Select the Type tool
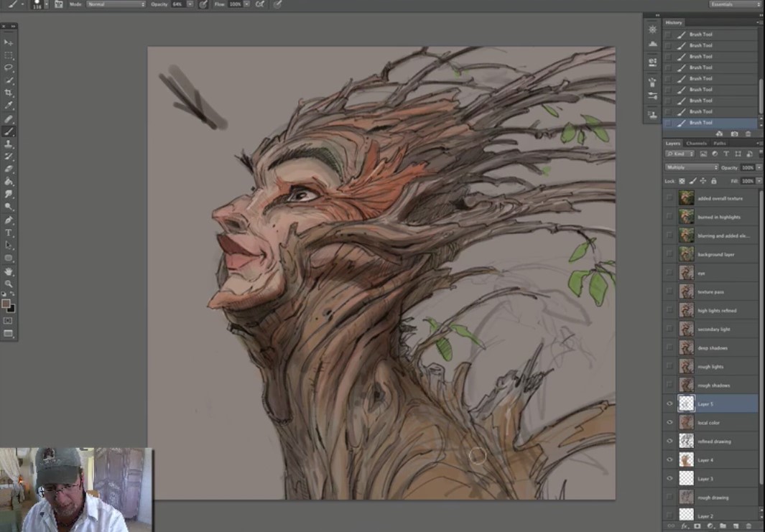The width and height of the screenshot is (765, 532). point(9,233)
